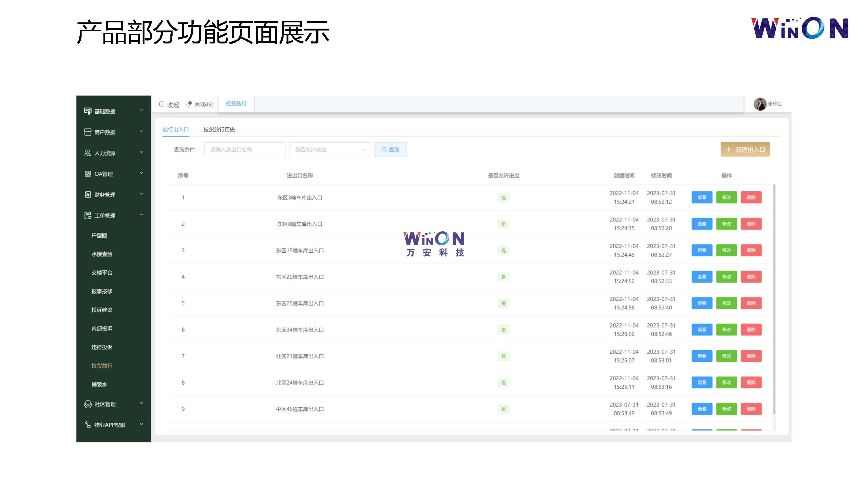Click 删除 for 东区8幢车库出入口

click(751, 224)
